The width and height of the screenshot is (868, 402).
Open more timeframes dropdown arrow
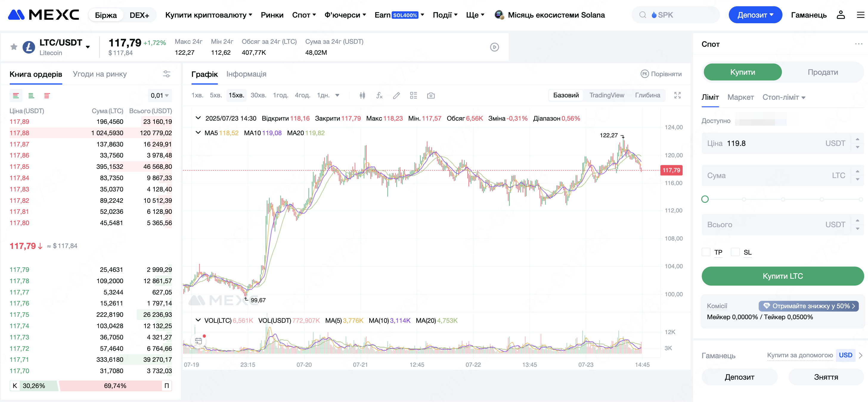[337, 96]
